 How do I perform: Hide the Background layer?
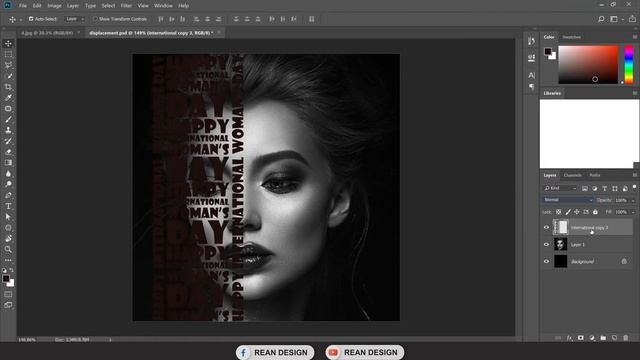click(546, 262)
